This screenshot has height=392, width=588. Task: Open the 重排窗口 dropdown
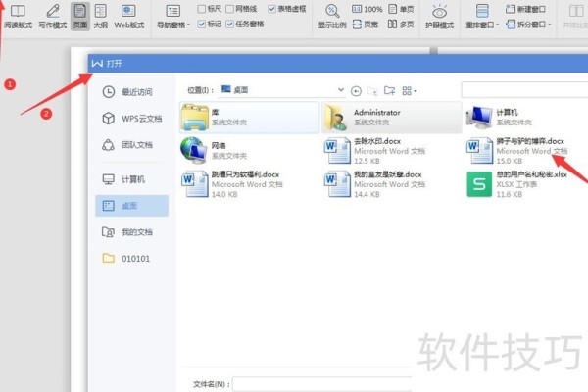click(x=482, y=17)
